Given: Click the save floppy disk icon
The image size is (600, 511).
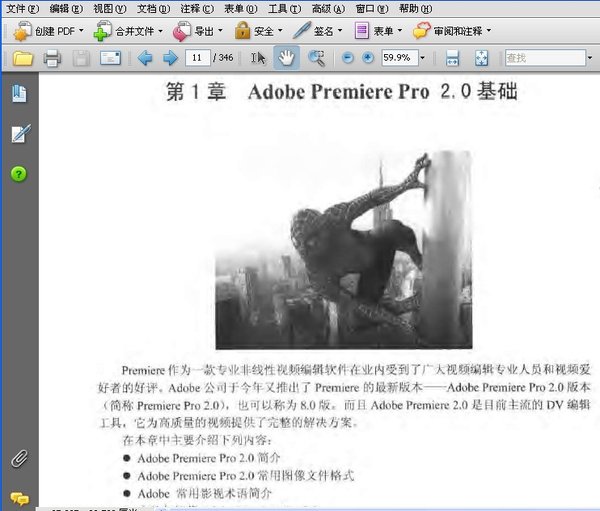Looking at the screenshot, I should (x=81, y=58).
